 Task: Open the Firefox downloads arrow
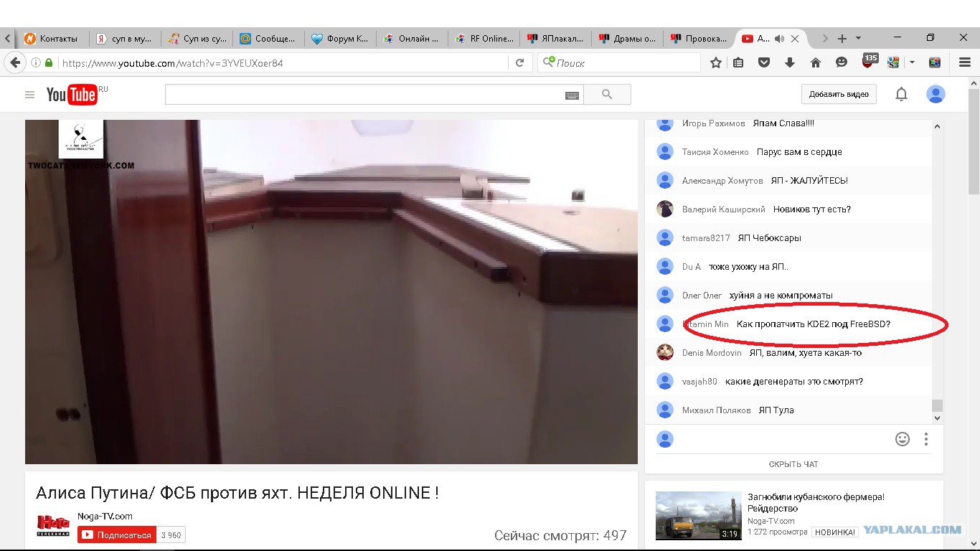click(x=790, y=63)
